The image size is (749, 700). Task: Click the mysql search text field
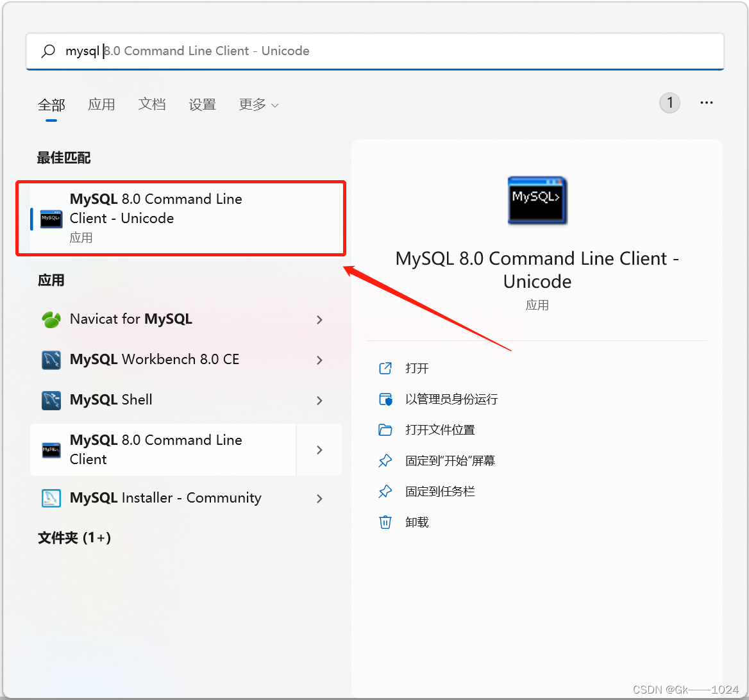[x=375, y=51]
